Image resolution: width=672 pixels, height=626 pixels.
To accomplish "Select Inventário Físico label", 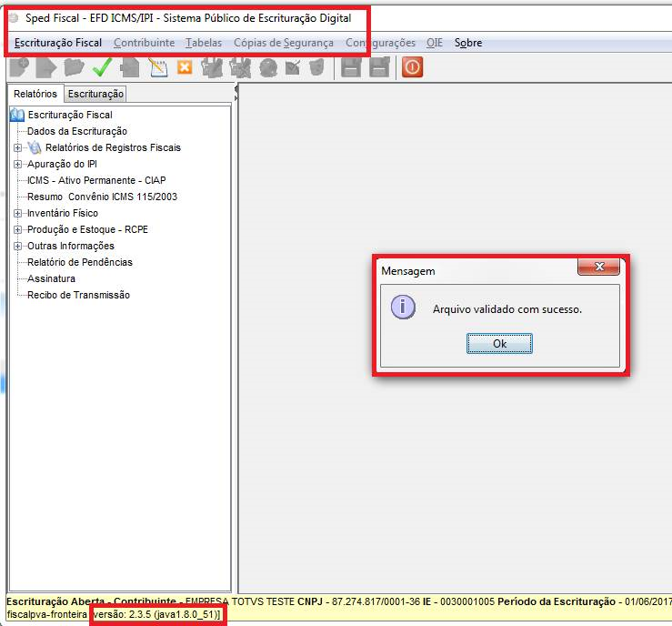I will 63,213.
